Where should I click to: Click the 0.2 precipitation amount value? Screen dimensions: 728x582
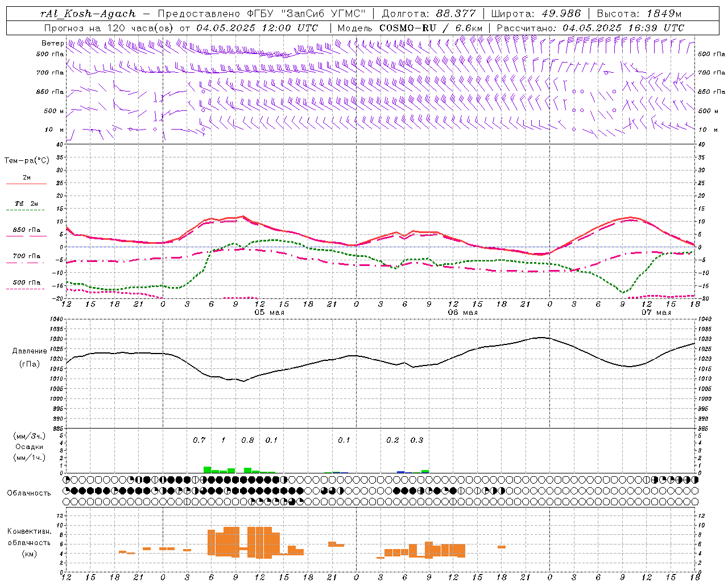(x=392, y=440)
